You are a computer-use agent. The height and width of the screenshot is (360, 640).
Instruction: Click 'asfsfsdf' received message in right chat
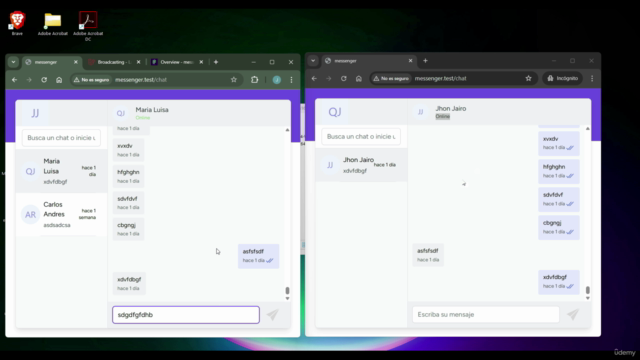tap(428, 255)
